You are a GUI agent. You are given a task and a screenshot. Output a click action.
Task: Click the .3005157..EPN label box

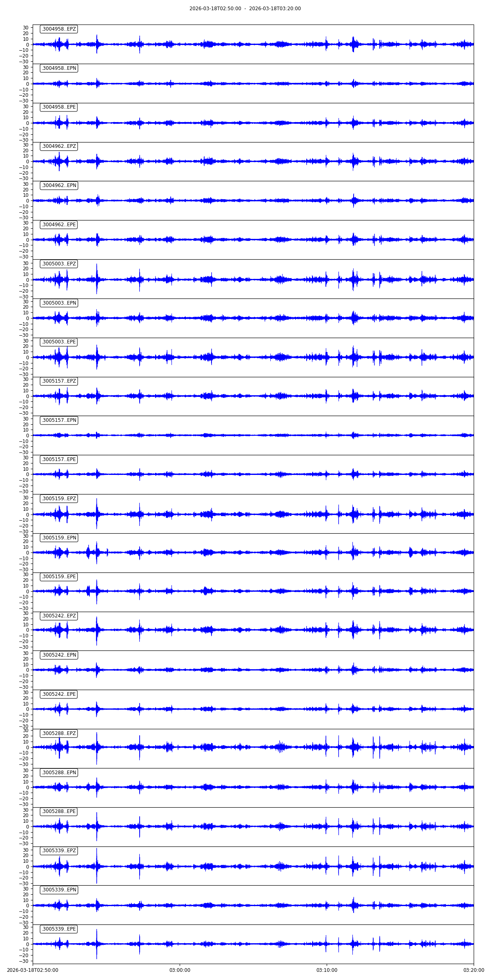point(59,420)
